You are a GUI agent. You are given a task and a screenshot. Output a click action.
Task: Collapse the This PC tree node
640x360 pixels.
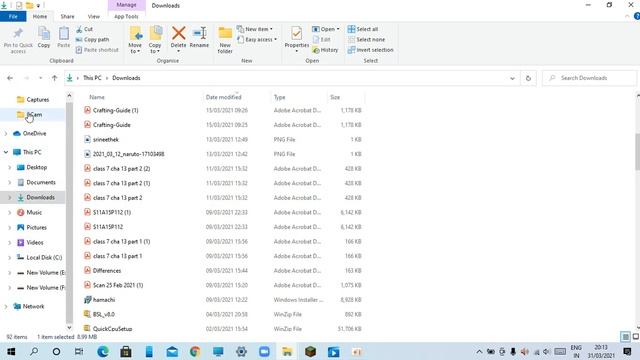coord(6,152)
